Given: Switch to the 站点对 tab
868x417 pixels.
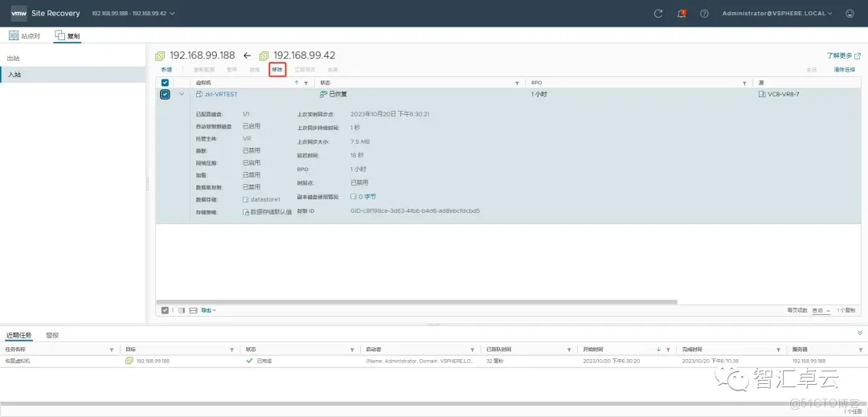Looking at the screenshot, I should tap(26, 36).
